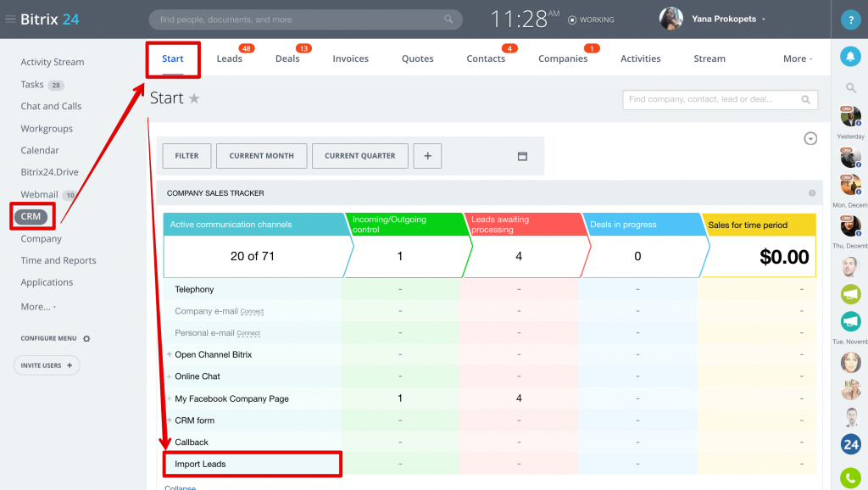Open the teal megaphone announcement icon
Viewport: 868px width, 490px height.
850,321
